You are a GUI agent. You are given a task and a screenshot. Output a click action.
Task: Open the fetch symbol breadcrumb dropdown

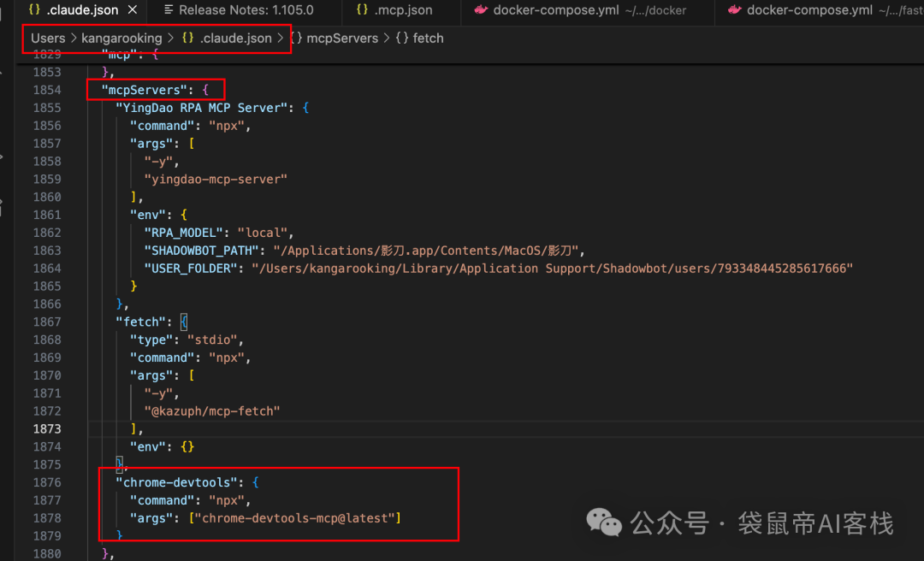pos(428,38)
